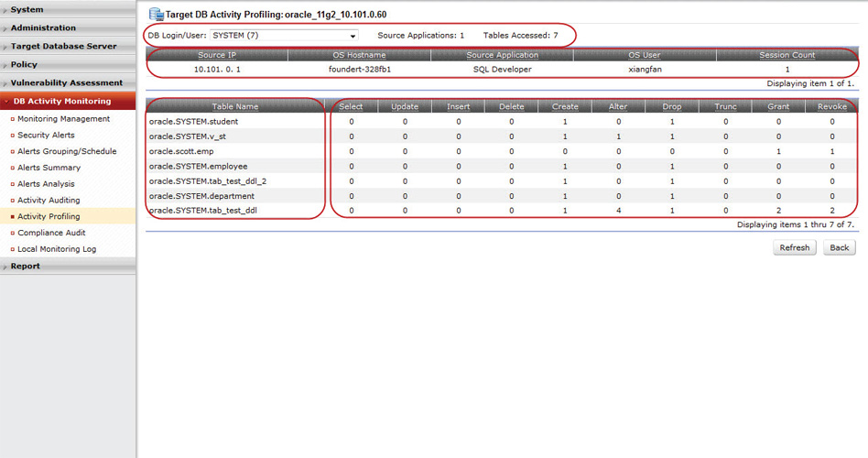This screenshot has width=868, height=458.
Task: Expand the Administration section
Action: (x=68, y=27)
